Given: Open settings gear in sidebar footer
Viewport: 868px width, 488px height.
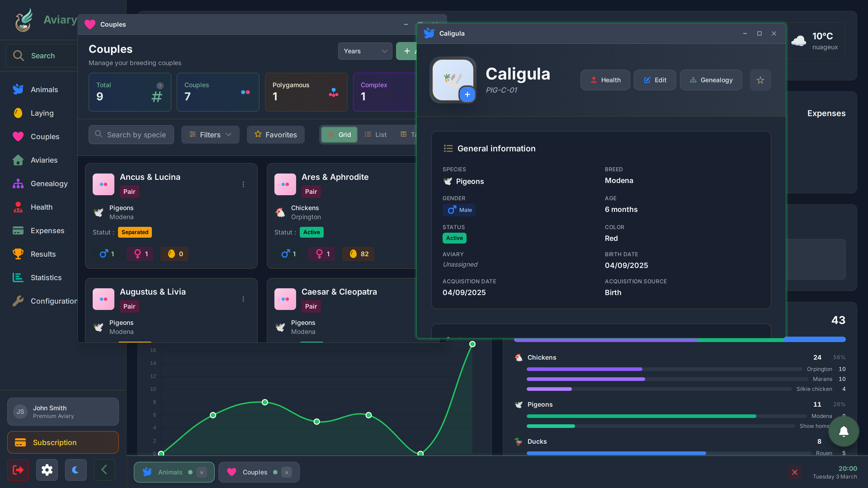Looking at the screenshot, I should 47,470.
